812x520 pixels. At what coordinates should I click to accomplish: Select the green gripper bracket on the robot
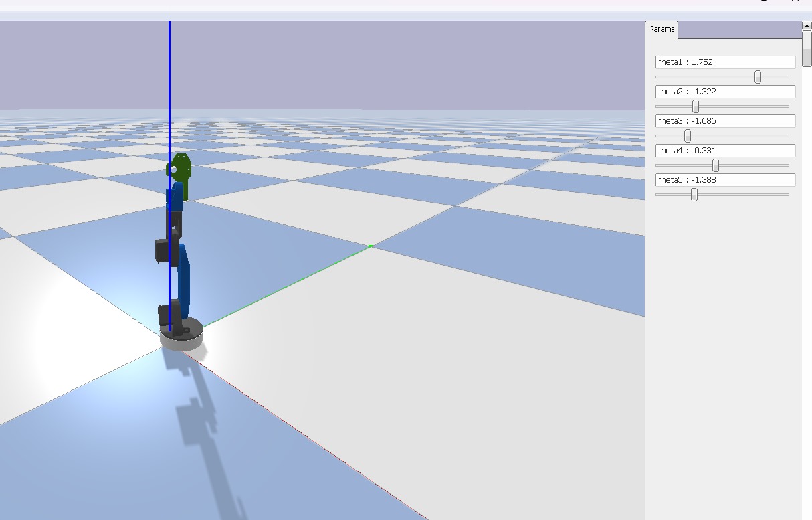coord(180,174)
